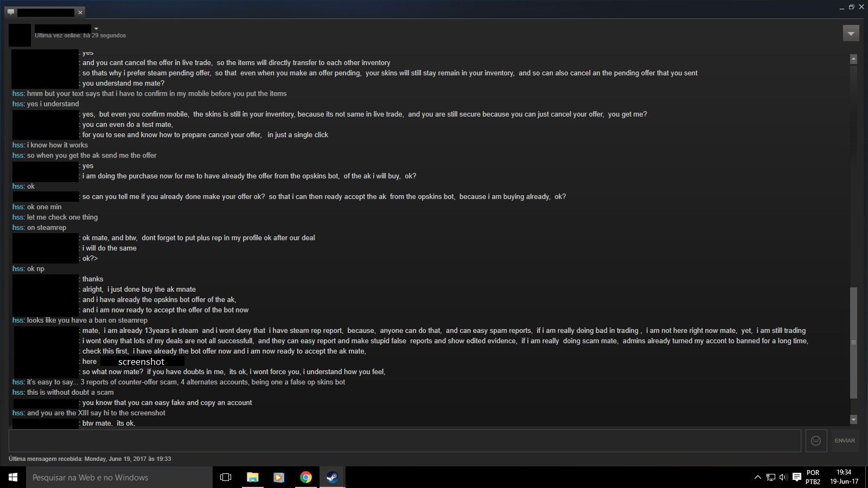The image size is (868, 488).
Task: Close the chat tab with the X
Action: point(80,12)
